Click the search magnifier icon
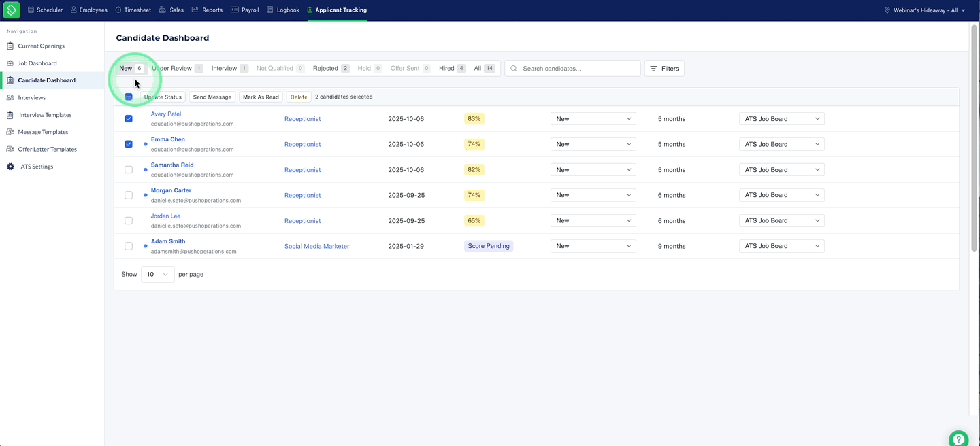The width and height of the screenshot is (980, 446). tap(514, 69)
